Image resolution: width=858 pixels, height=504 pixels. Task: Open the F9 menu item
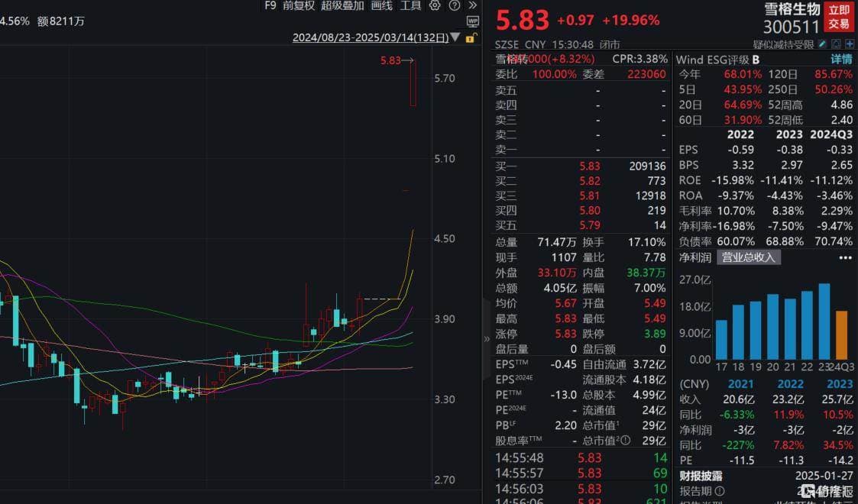tap(270, 5)
